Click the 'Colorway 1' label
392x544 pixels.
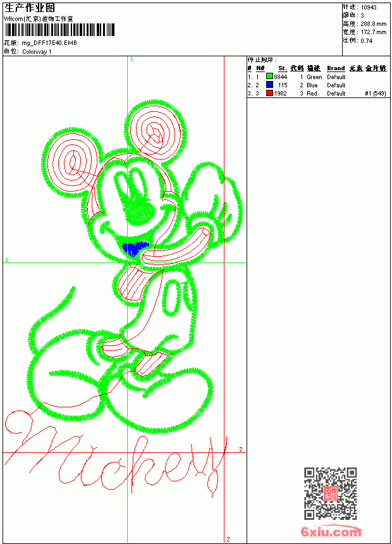37,52
